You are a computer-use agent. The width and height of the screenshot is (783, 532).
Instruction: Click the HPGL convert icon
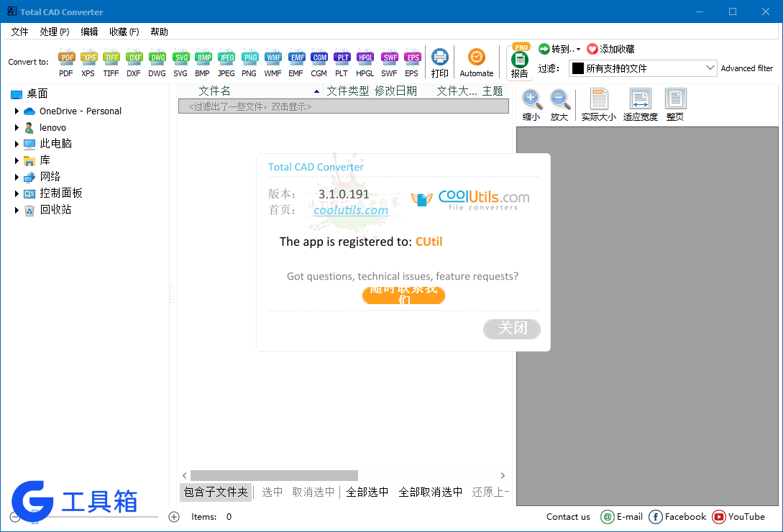[x=365, y=63]
